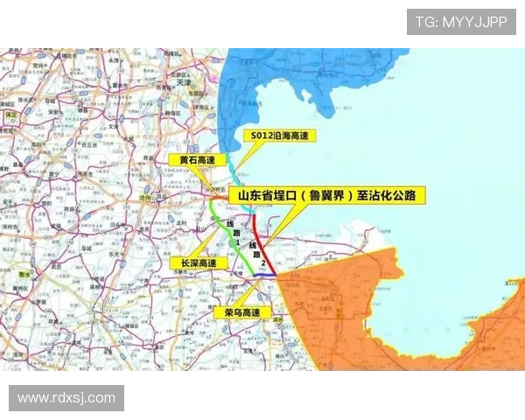This screenshot has width=525, height=420.
Task: Click the 肃宁 label on map
Action: pyautogui.click(x=53, y=174)
